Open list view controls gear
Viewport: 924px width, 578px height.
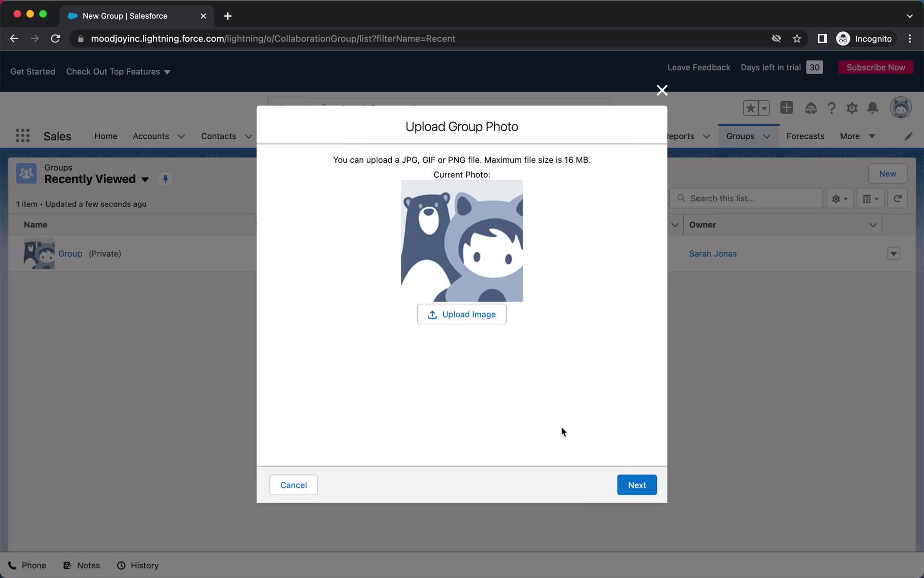click(x=840, y=198)
